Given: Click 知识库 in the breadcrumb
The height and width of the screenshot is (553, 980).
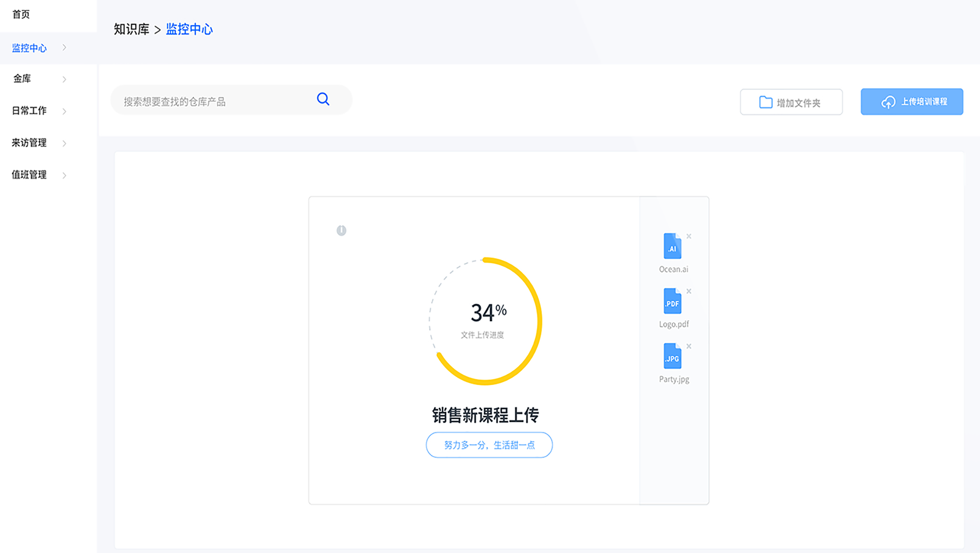Looking at the screenshot, I should [x=131, y=29].
